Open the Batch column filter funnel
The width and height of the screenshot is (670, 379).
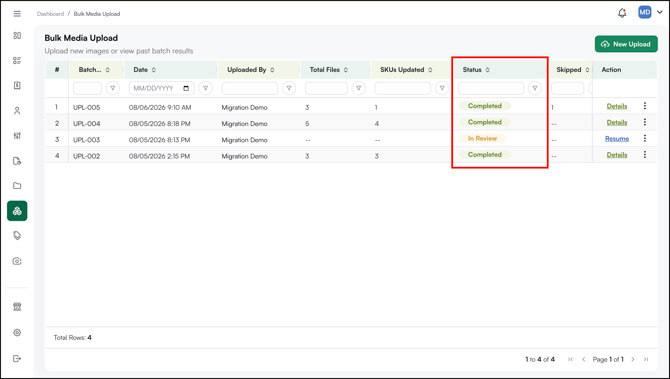point(113,88)
